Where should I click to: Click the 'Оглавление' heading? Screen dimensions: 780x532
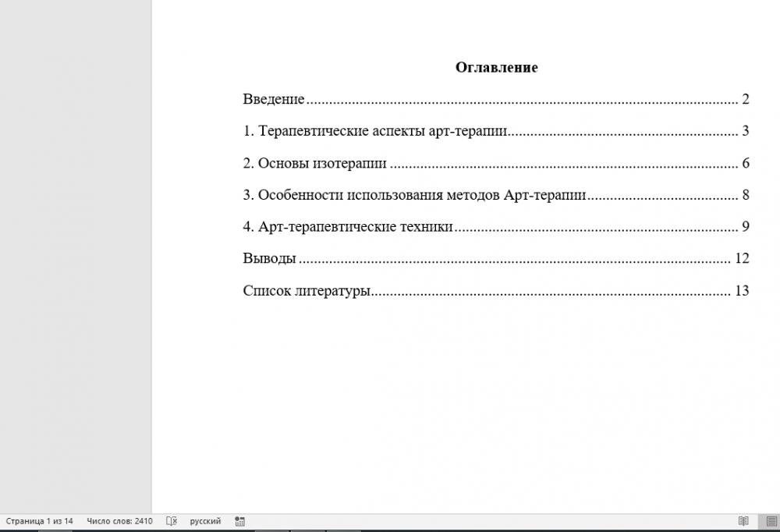click(x=496, y=67)
